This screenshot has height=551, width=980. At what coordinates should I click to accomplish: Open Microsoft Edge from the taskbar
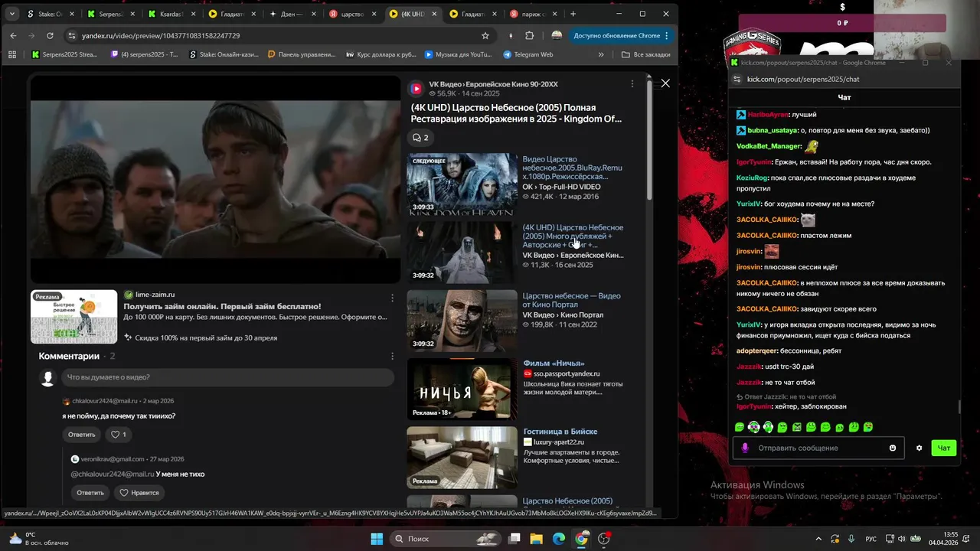(x=559, y=539)
